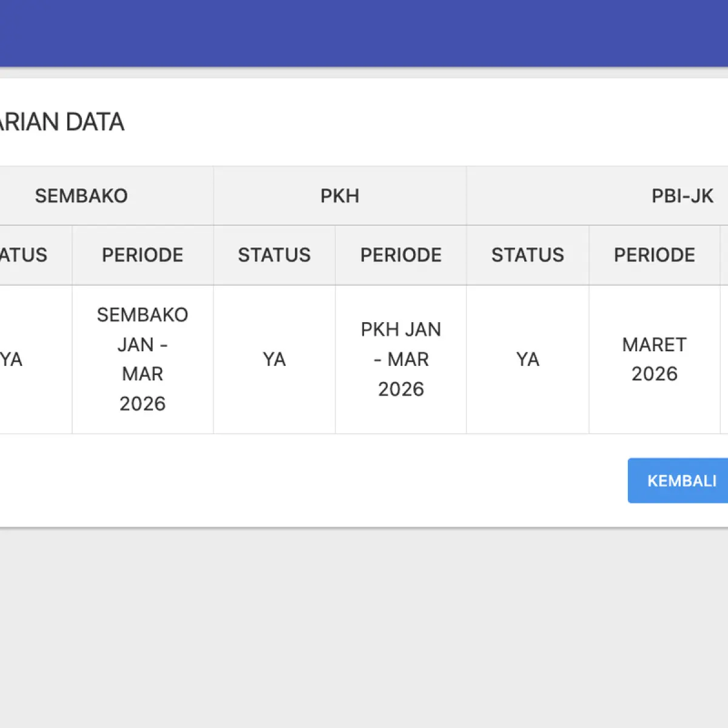Click the PERIODE column header under PBI-JK
This screenshot has height=728, width=728.
pyautogui.click(x=655, y=255)
